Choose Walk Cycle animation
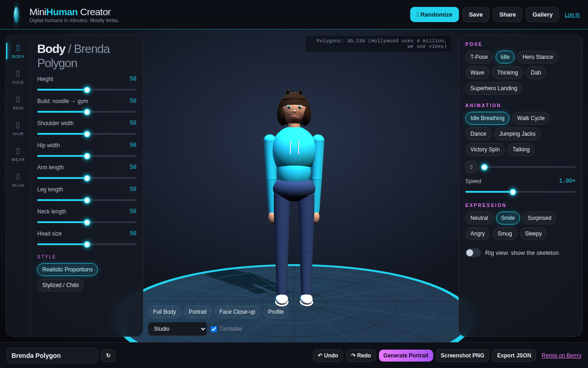Viewport: 588px width, 368px height. (531, 118)
